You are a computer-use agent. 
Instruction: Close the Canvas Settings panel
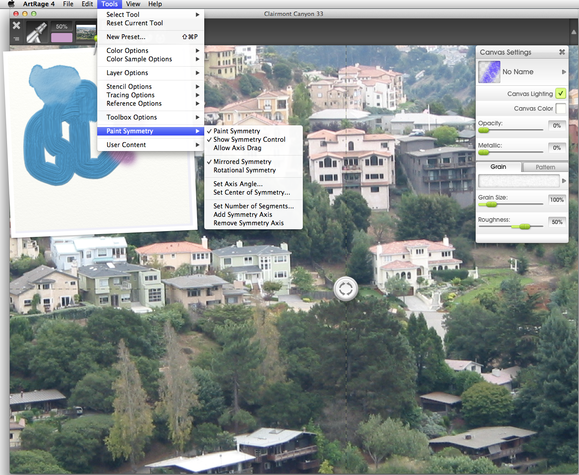coord(562,52)
